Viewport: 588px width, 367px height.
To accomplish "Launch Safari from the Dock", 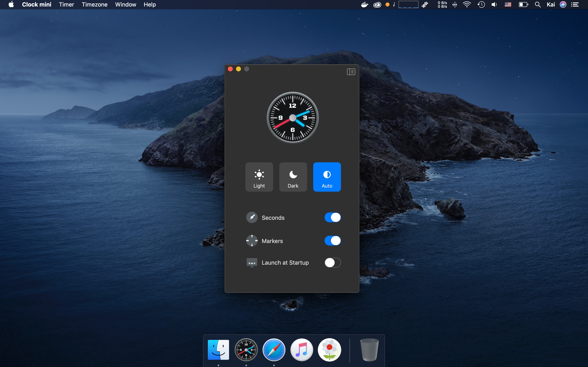I will (x=274, y=350).
